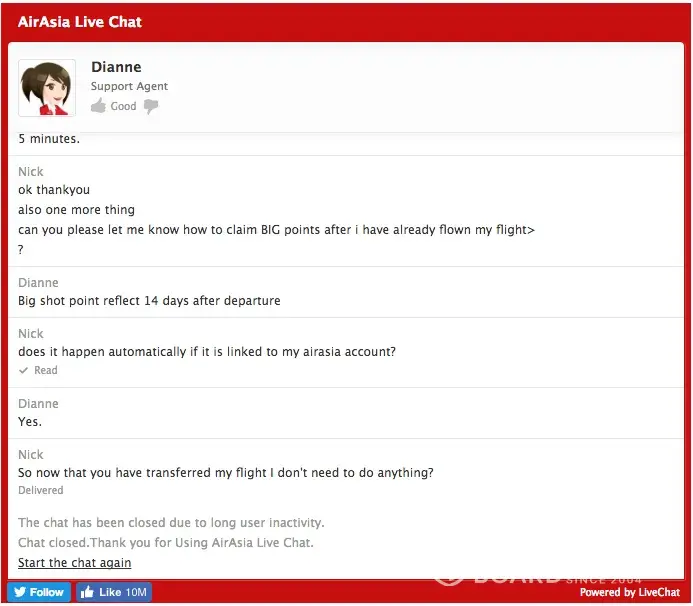693x606 pixels.
Task: Click 'Chat closed.Thank you for Using' notice
Action: [166, 542]
